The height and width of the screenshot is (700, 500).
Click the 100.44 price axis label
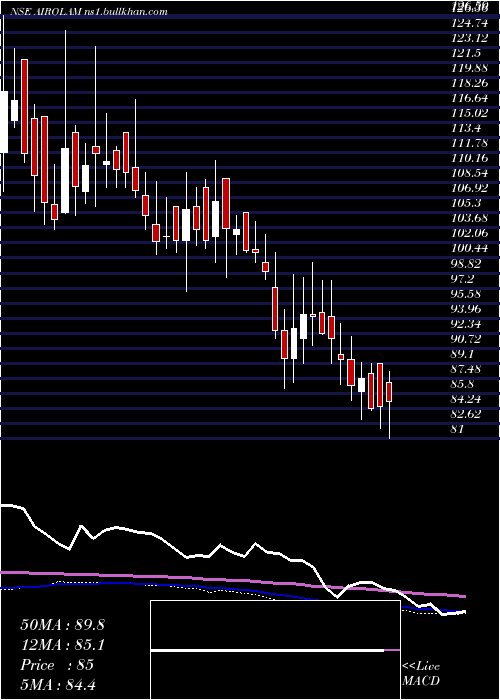[470, 249]
